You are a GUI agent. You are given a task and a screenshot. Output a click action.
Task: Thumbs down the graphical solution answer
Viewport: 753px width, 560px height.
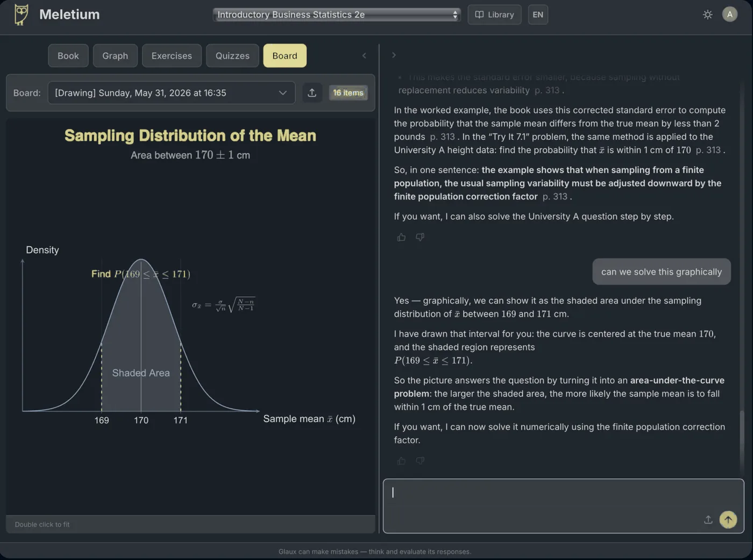click(420, 461)
